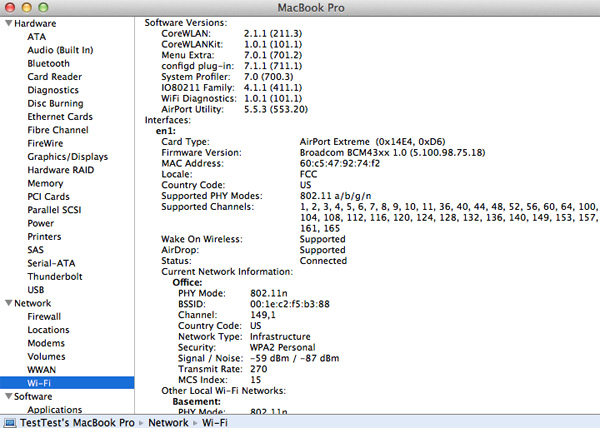The width and height of the screenshot is (600, 428).
Task: Open Applications under Software
Action: tap(54, 410)
